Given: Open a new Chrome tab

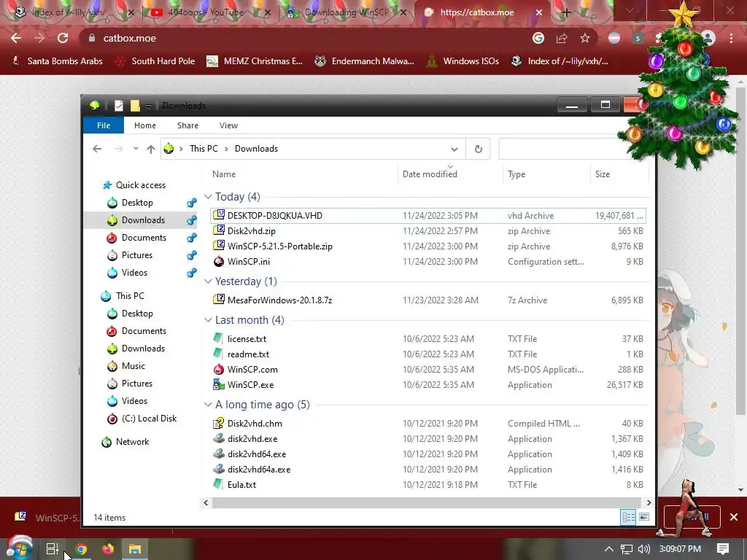Looking at the screenshot, I should 566,13.
